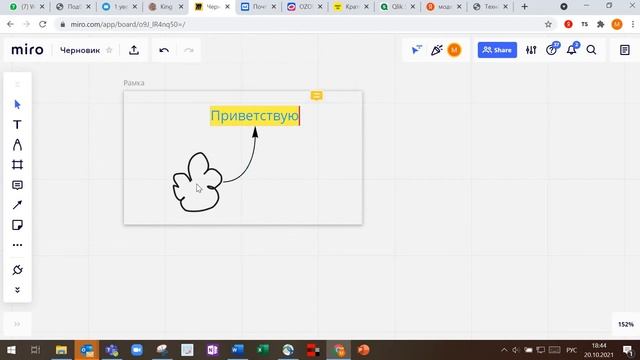
Task: Expand toolbar with double chevron down
Action: click(17, 290)
